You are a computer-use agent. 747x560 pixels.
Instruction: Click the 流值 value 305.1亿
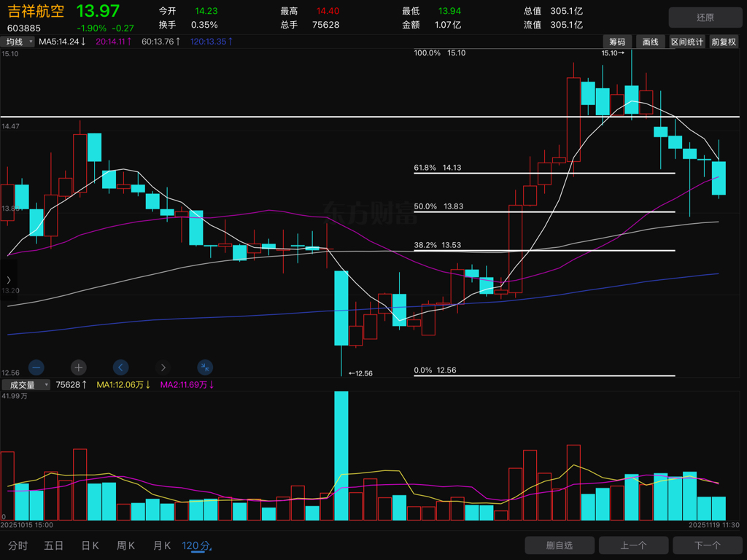[566, 25]
